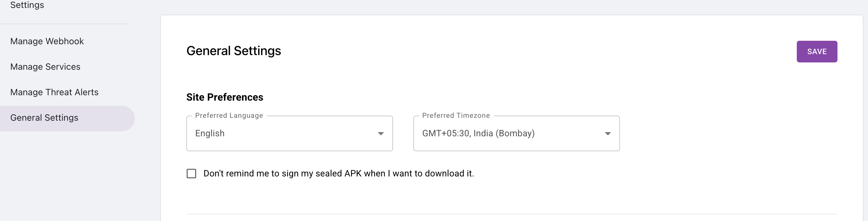Click the sidebar divider under Settings
This screenshot has height=221, width=868.
[65, 24]
